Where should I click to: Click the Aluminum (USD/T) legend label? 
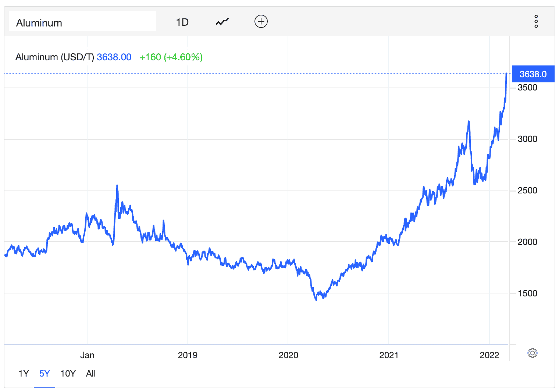click(55, 57)
